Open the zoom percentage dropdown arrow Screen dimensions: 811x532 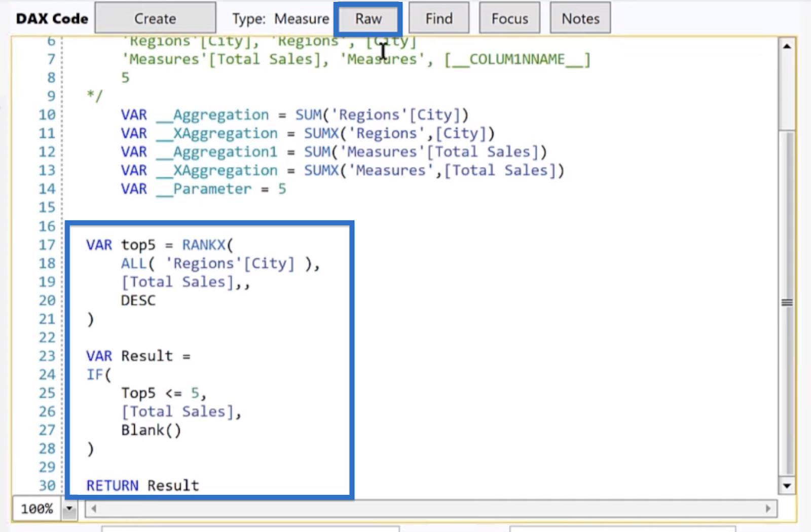click(x=69, y=508)
